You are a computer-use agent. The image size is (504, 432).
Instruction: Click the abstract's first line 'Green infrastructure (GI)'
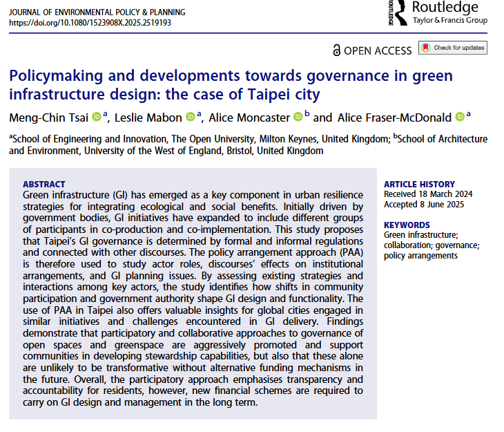75,195
